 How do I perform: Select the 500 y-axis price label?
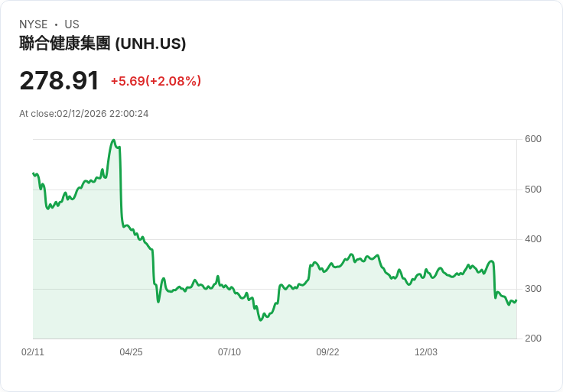point(533,190)
